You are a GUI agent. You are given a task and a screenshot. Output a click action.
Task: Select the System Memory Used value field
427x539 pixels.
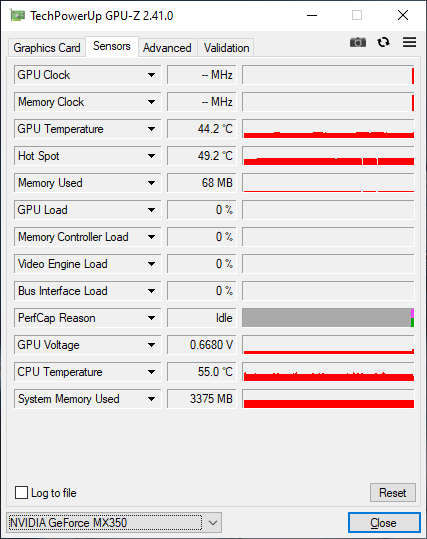pos(201,399)
